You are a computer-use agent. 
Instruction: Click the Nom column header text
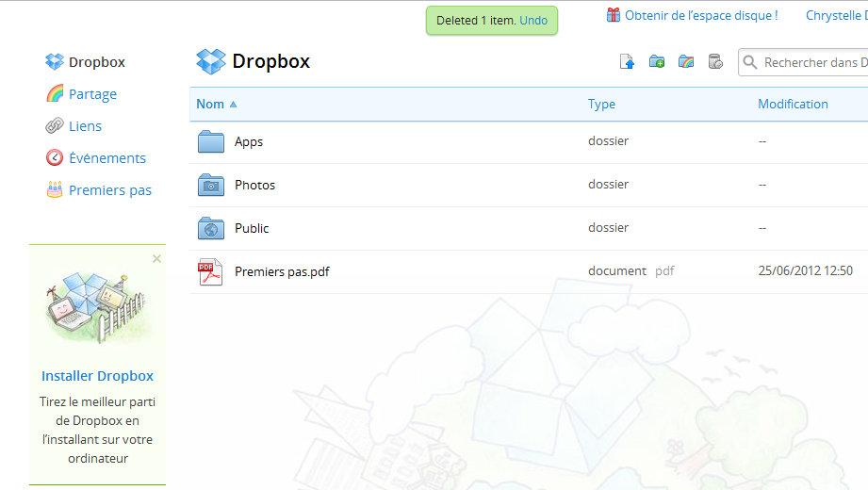click(210, 104)
